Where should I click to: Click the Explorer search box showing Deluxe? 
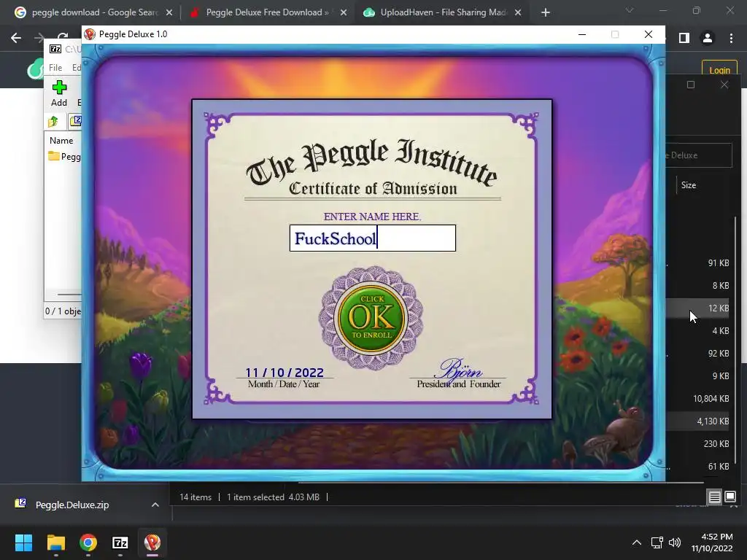coord(698,155)
